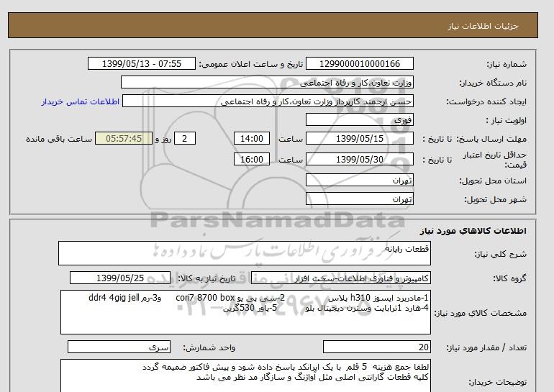Click the label مشخصات کالای مورد نیاز
The image size is (554, 392).
click(480, 314)
